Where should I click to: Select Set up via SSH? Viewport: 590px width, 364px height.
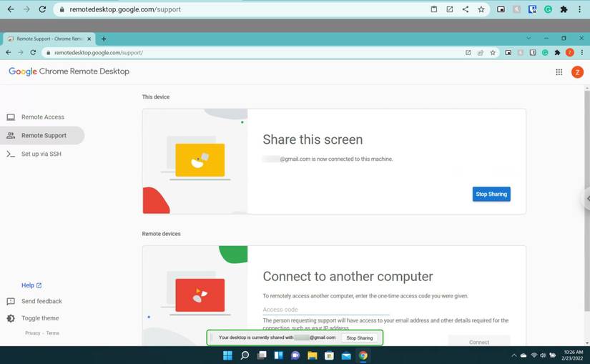41,154
